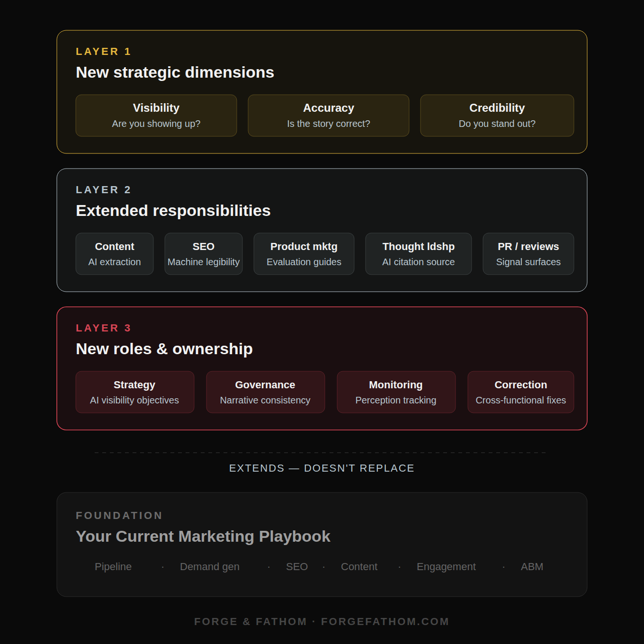Click the PR / reviews signal surfaces card
This screenshot has height=644, width=644.
[528, 253]
